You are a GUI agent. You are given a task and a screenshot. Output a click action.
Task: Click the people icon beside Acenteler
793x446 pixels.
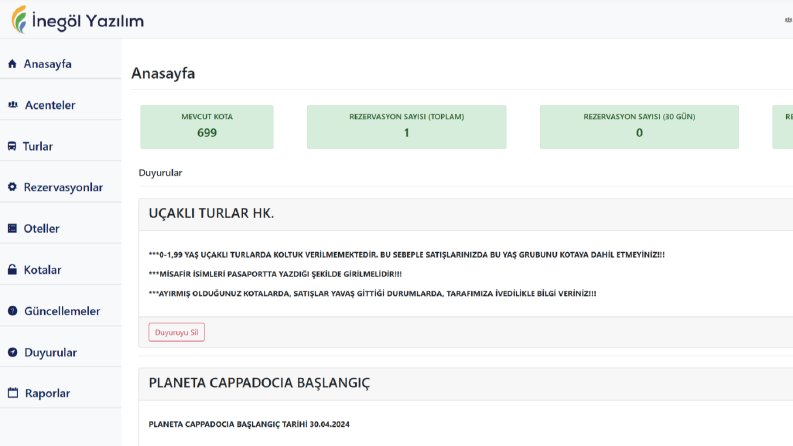point(13,105)
